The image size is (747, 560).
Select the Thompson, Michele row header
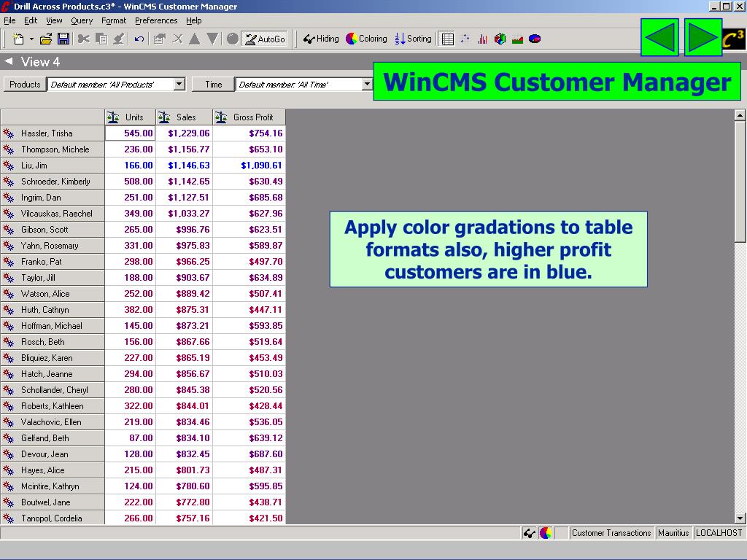[53, 149]
